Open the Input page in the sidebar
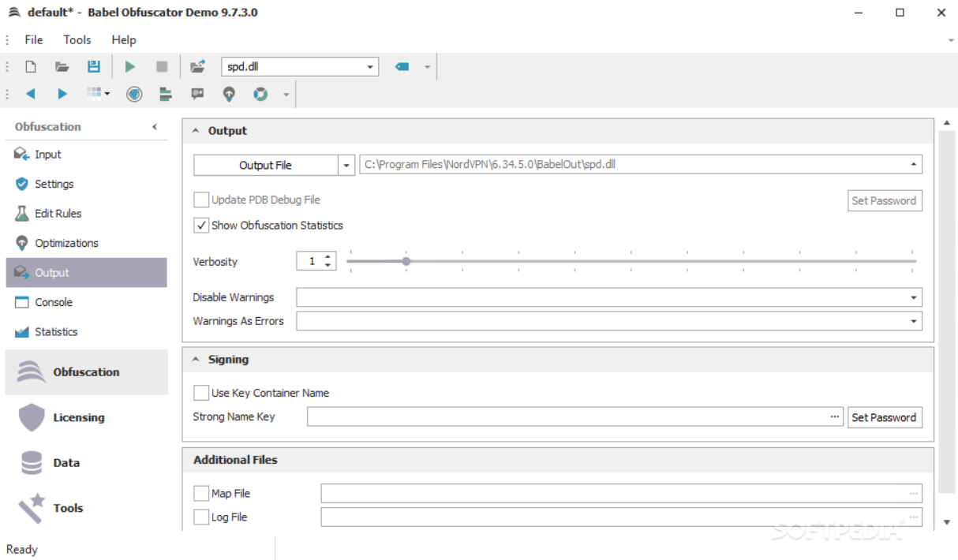Image resolution: width=958 pixels, height=560 pixels. pos(86,155)
